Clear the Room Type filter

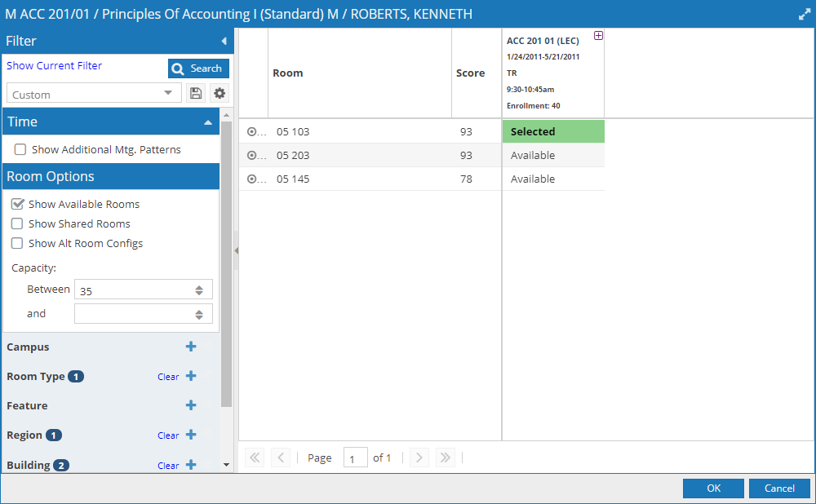pos(168,377)
